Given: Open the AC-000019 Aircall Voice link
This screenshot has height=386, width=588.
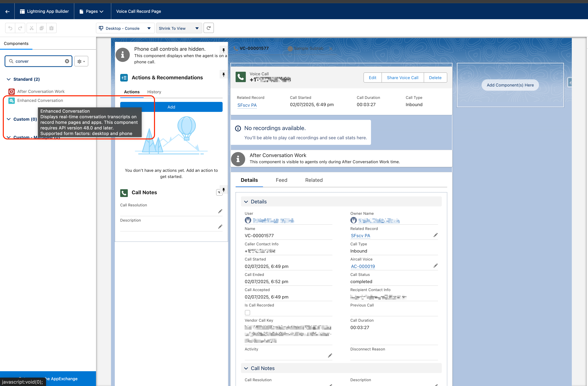Looking at the screenshot, I should 363,267.
